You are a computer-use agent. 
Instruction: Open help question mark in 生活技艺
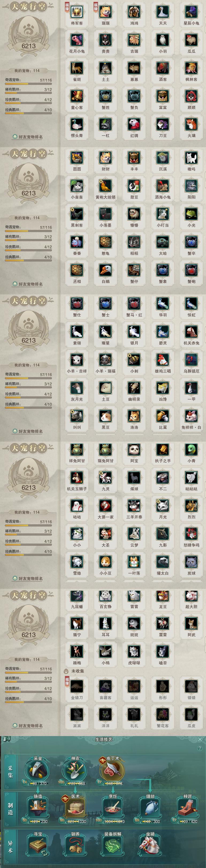200,748
